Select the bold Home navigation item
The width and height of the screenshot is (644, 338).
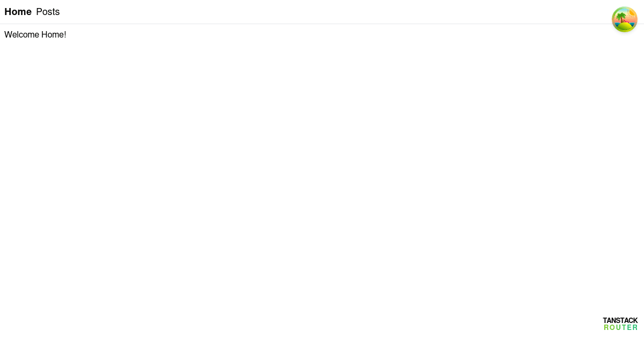click(18, 12)
